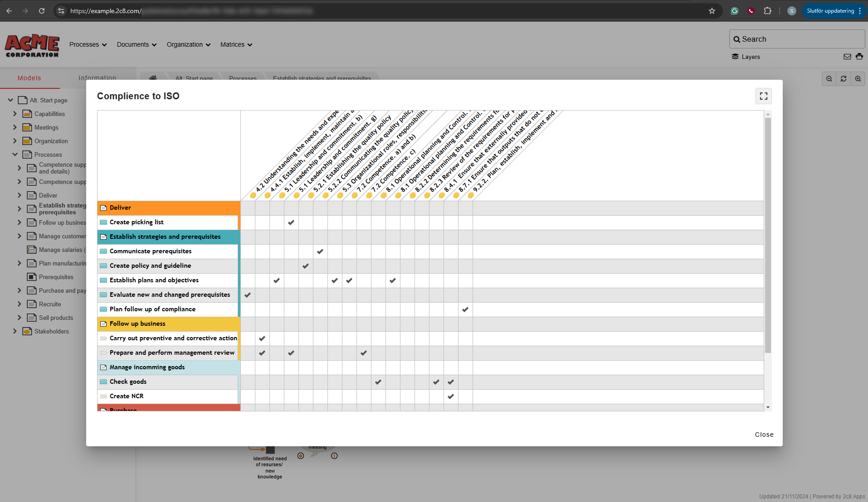The image size is (868, 502).
Task: Expand the Capabilities tree node
Action: (x=15, y=114)
